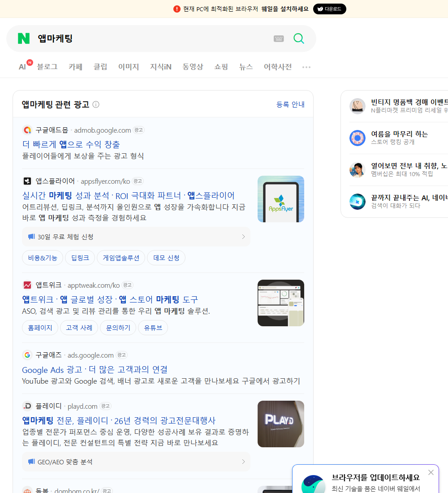Switch to the 클립 tab
The width and height of the screenshot is (448, 493).
click(x=100, y=67)
